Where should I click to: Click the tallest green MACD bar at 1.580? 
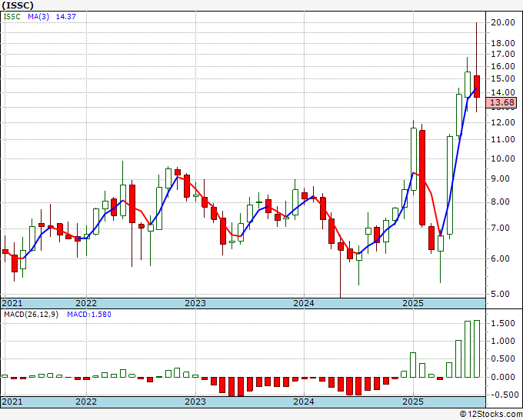(477, 349)
